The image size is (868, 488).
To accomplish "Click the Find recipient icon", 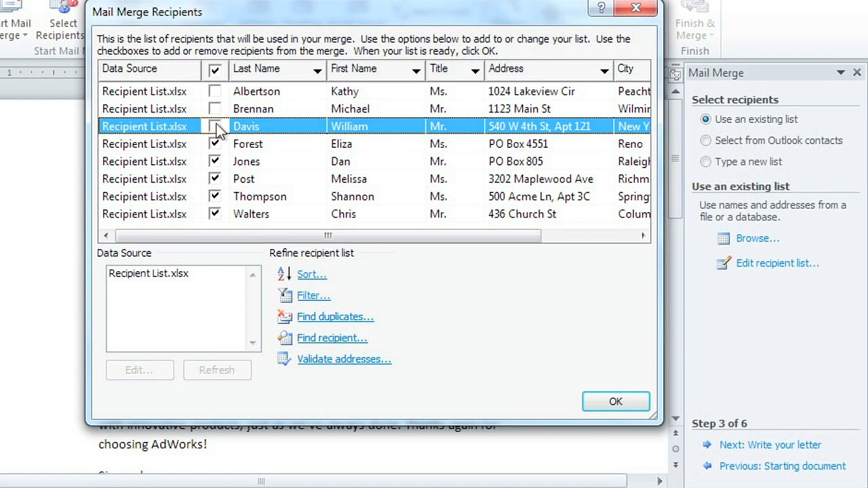I will point(285,338).
